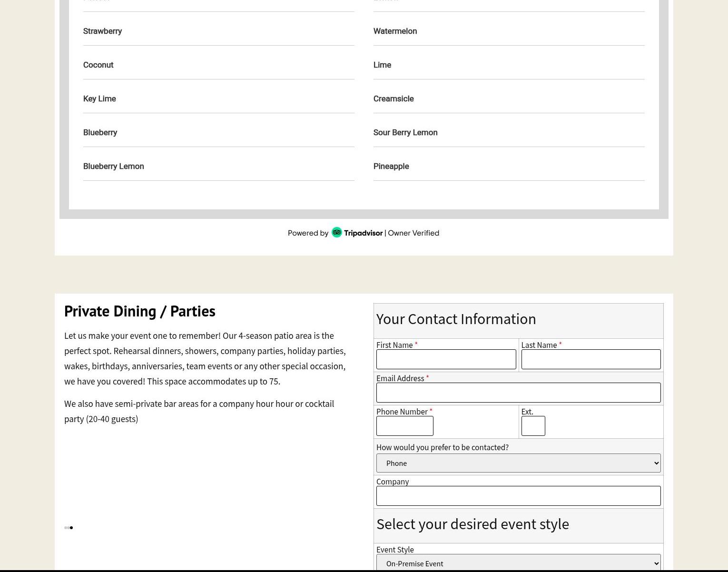The height and width of the screenshot is (572, 728).
Task: Expand the Event Style On-Premise Event dropdown
Action: (x=518, y=563)
